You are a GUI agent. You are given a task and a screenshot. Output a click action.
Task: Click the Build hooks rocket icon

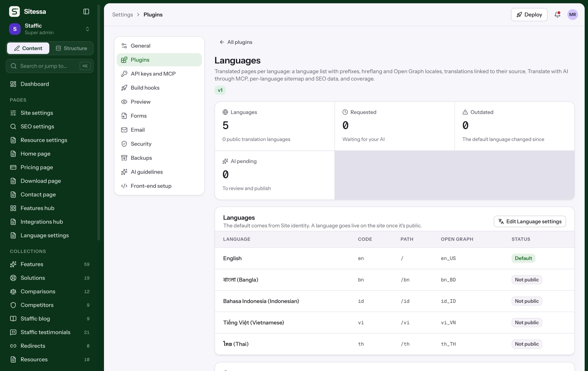tap(124, 88)
